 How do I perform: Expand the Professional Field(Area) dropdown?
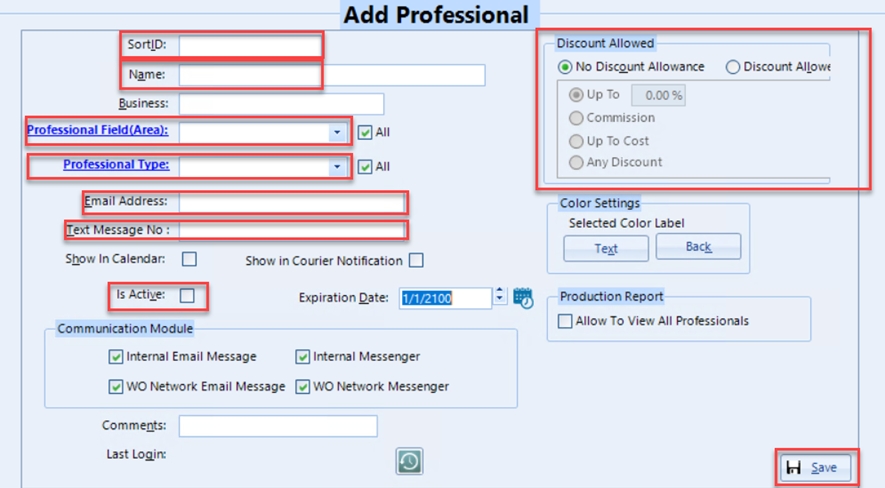[337, 132]
